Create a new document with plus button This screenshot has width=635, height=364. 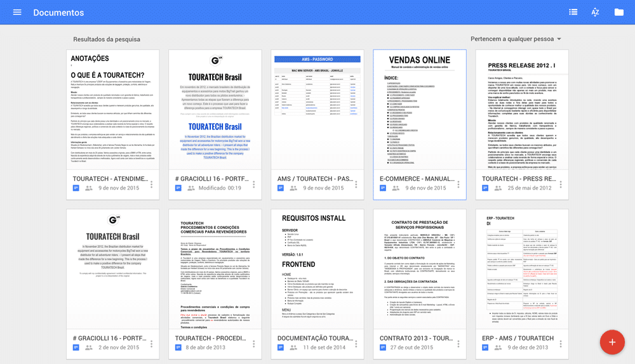coord(612,342)
